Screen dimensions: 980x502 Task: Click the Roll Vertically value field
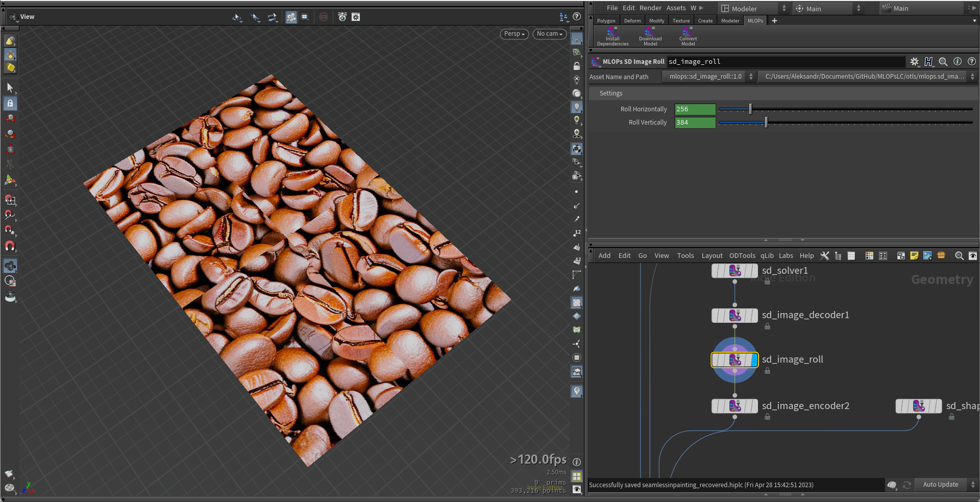click(695, 123)
